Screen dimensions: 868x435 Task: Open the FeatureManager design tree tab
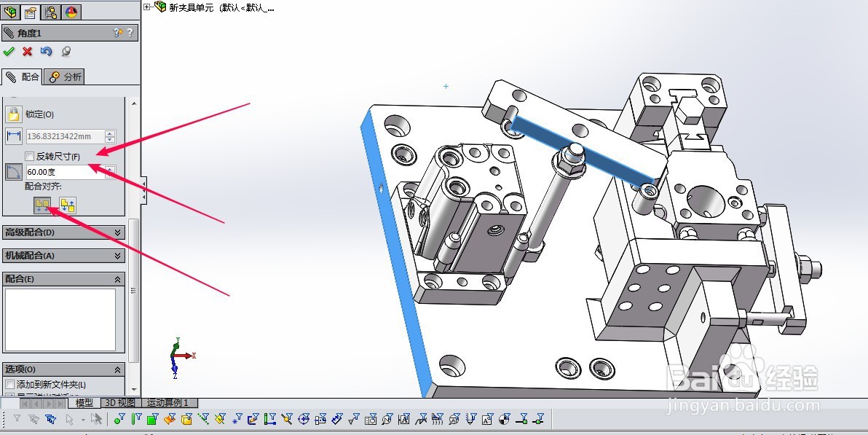pos(10,12)
